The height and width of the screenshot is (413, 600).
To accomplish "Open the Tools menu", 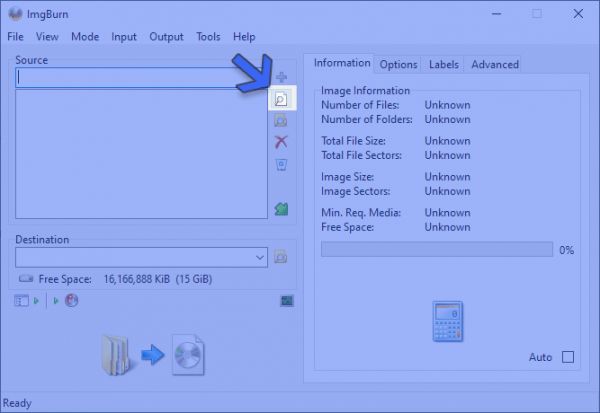I will (x=208, y=37).
